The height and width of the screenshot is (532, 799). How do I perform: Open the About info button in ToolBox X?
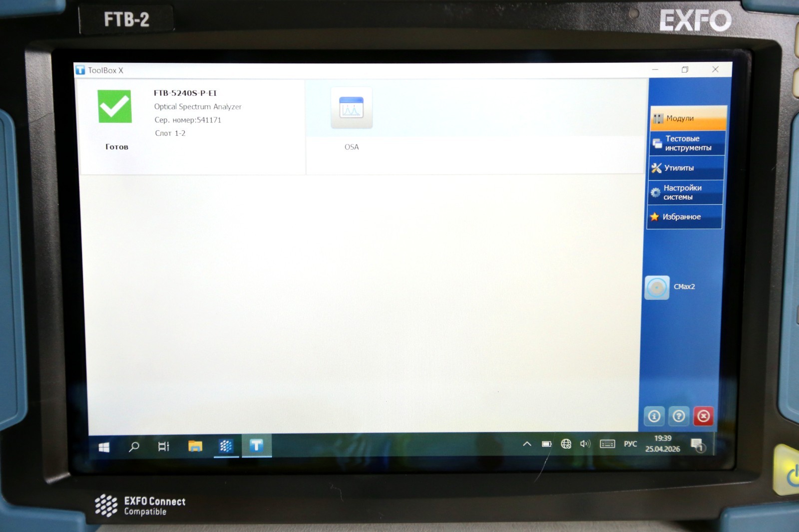coord(654,416)
